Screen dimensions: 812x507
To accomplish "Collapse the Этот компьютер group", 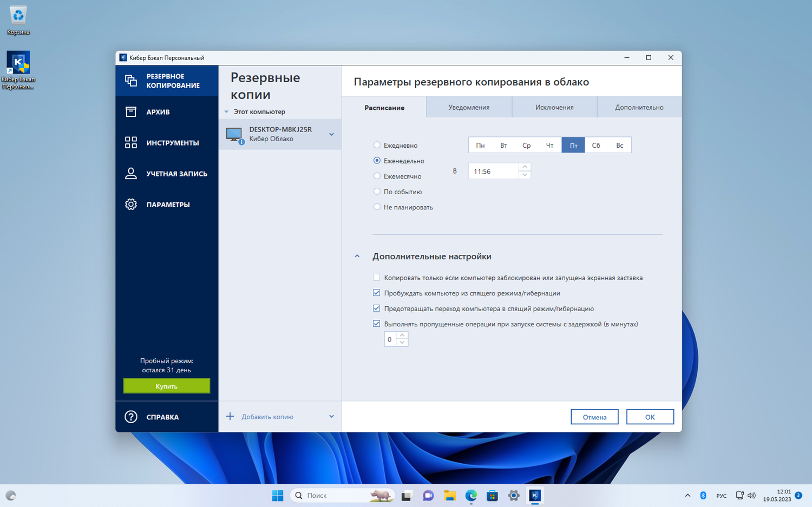I will (x=227, y=112).
